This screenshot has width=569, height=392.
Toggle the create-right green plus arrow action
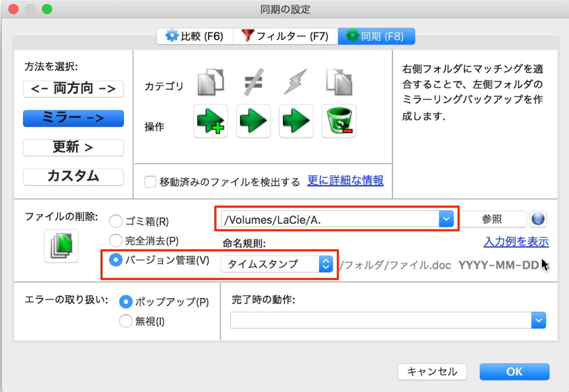click(x=211, y=121)
